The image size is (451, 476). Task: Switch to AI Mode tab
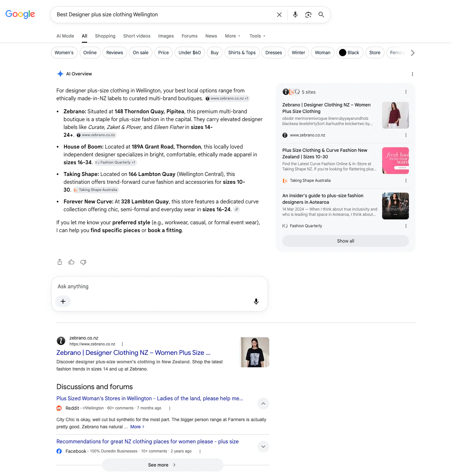tap(65, 36)
